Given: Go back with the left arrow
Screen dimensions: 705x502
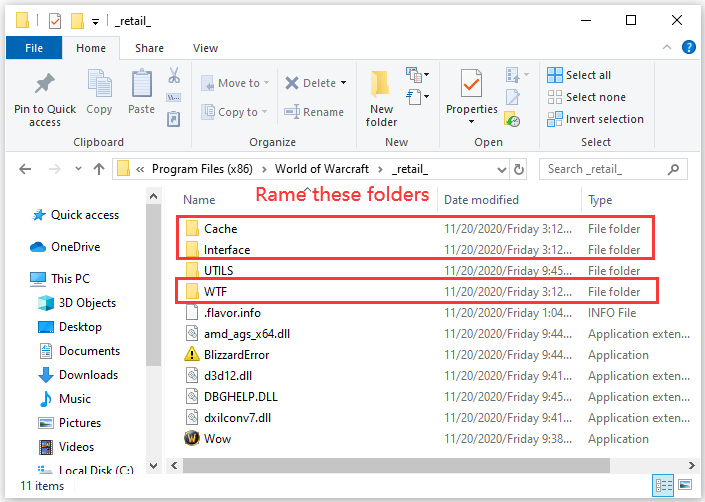Looking at the screenshot, I should [x=25, y=169].
